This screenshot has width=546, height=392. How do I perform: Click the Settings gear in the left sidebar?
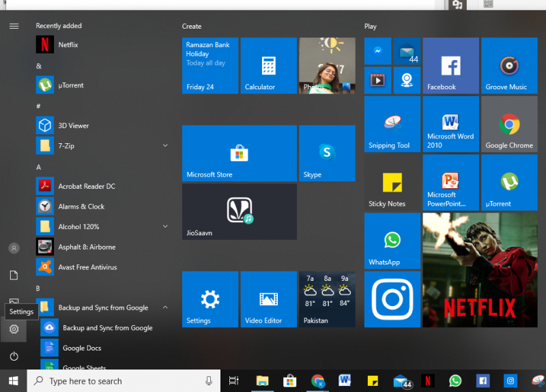point(14,330)
